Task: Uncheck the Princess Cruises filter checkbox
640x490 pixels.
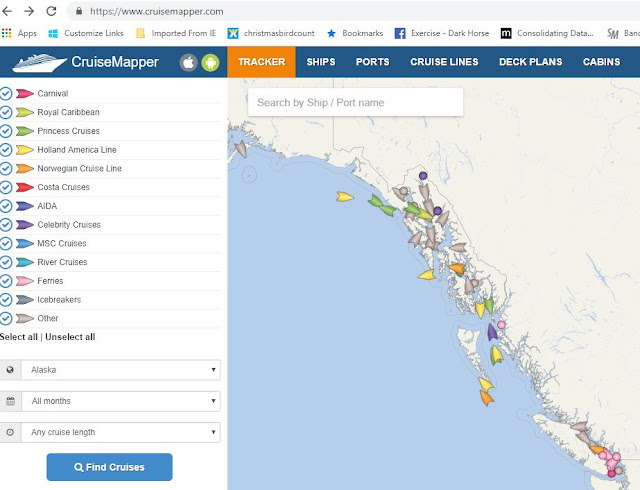Action: (6, 131)
